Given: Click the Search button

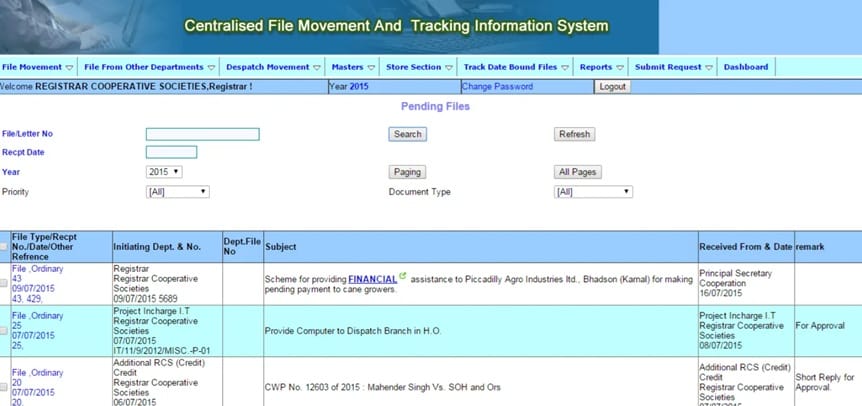Looking at the screenshot, I should (x=407, y=134).
